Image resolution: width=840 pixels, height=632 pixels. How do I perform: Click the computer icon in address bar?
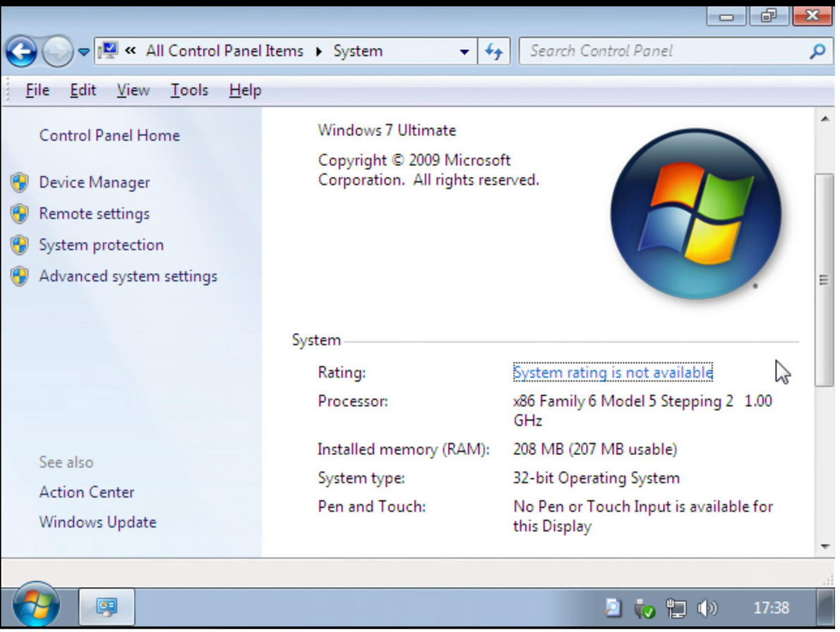point(109,51)
